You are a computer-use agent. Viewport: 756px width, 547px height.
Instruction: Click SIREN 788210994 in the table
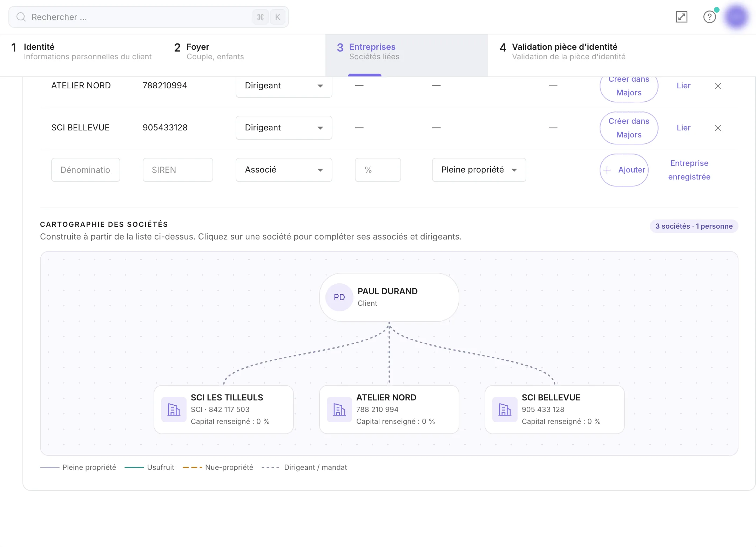165,86
